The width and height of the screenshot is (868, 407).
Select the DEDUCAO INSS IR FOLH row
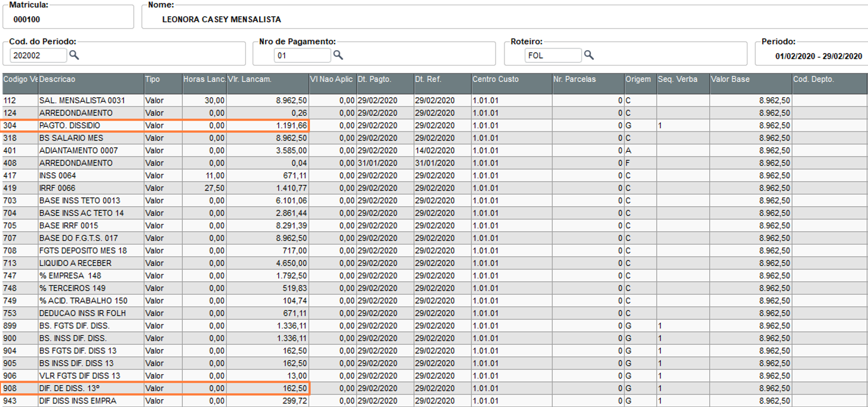coord(434,313)
